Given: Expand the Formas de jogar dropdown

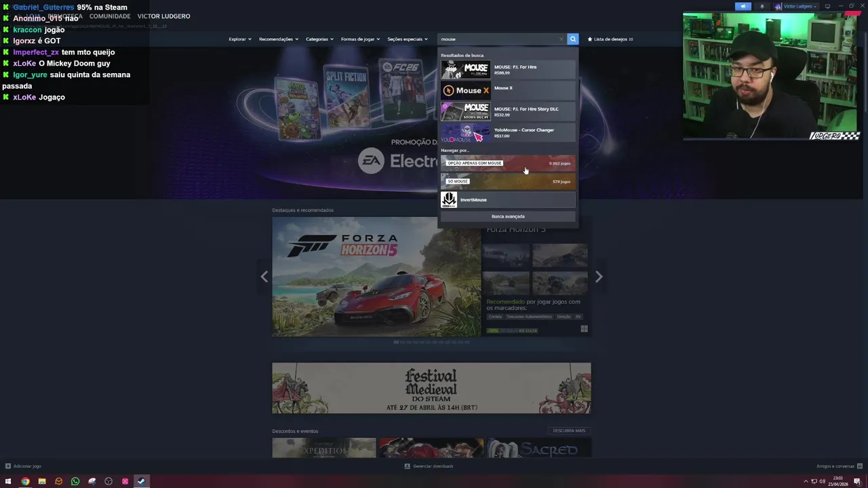Looking at the screenshot, I should pos(360,39).
